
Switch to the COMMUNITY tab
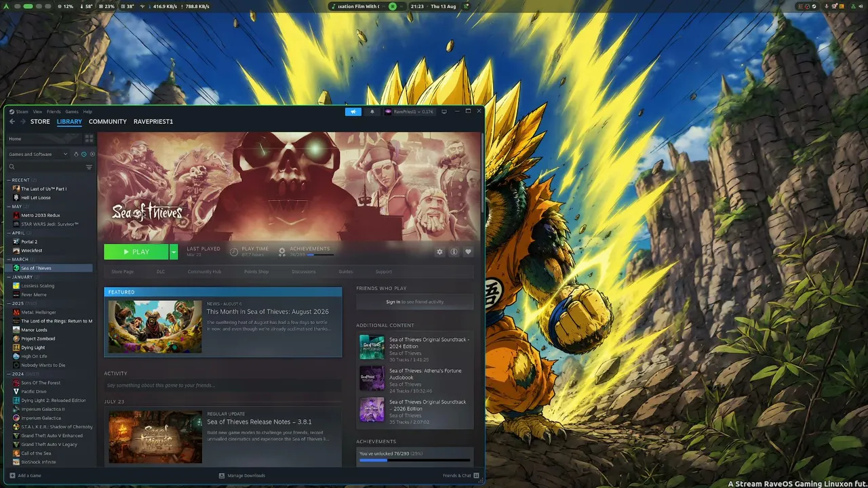(x=108, y=121)
